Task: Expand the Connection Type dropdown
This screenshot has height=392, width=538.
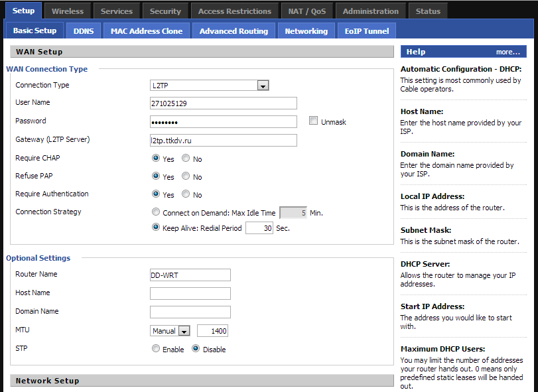Action: [263, 86]
